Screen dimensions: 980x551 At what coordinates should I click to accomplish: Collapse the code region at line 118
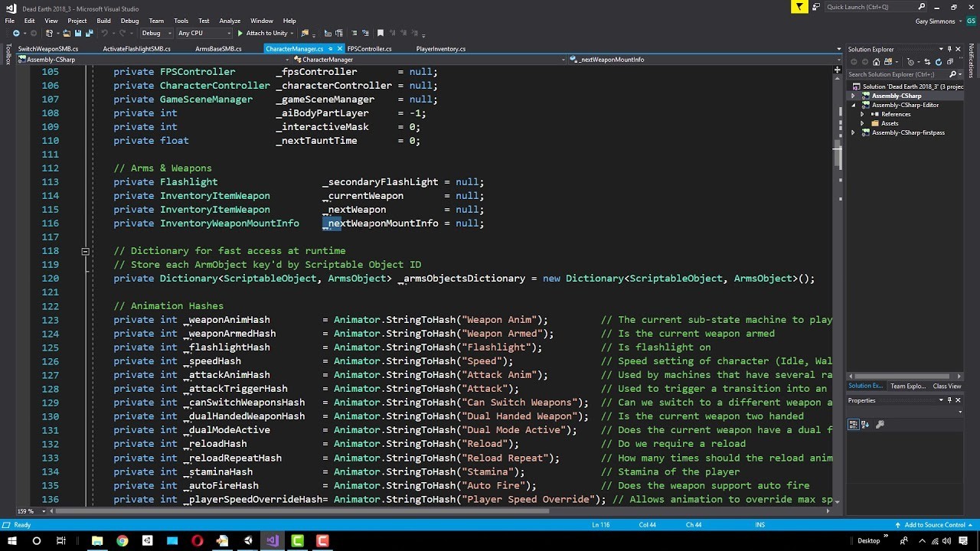coord(85,251)
